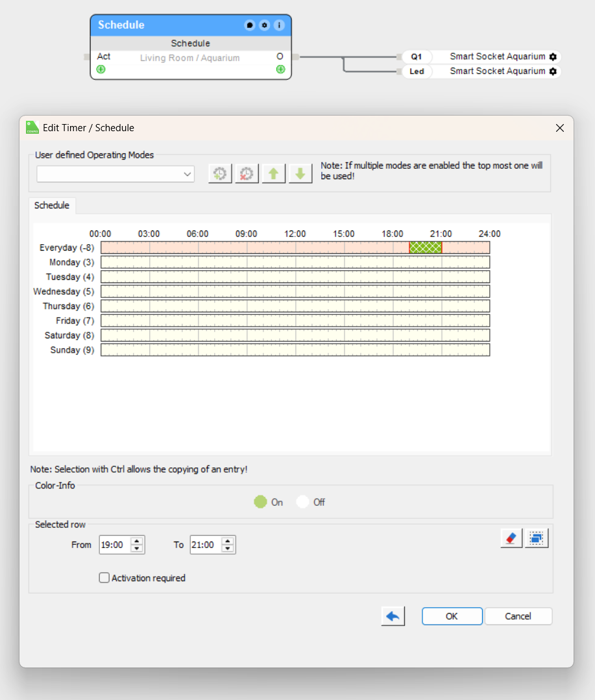Click the Sunday (9) schedule row bar
This screenshot has width=595, height=700.
point(295,350)
